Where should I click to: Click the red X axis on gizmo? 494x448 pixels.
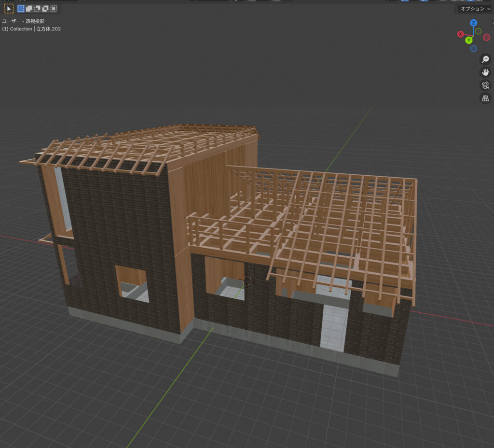pyautogui.click(x=461, y=34)
